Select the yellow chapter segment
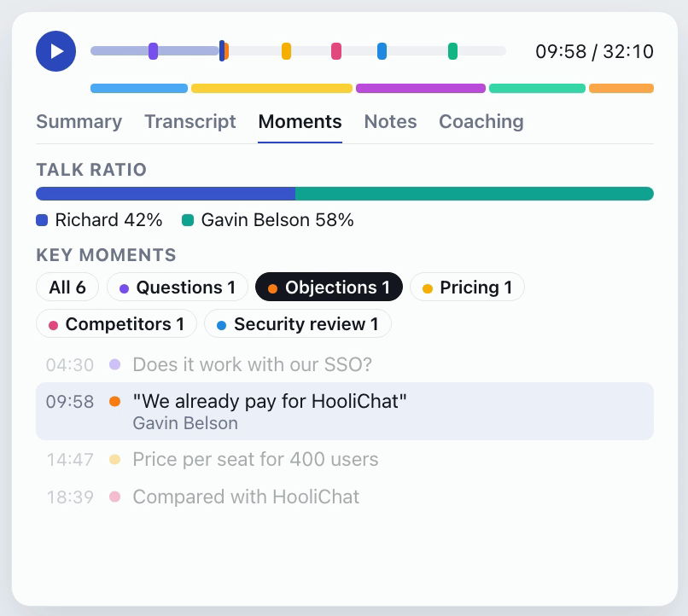The width and height of the screenshot is (688, 616). pyautogui.click(x=271, y=88)
